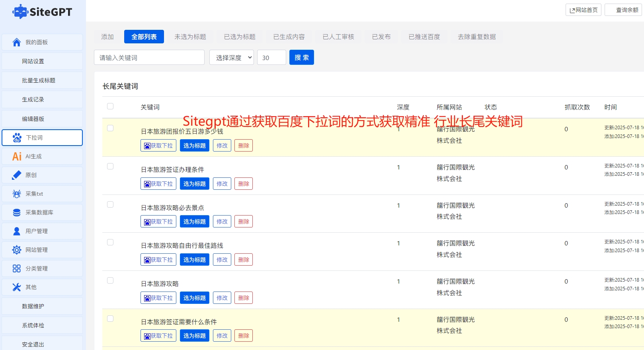Screen dimensions: 644x350
Task: Click the external link icon in 网站首页
Action: pos(572,10)
